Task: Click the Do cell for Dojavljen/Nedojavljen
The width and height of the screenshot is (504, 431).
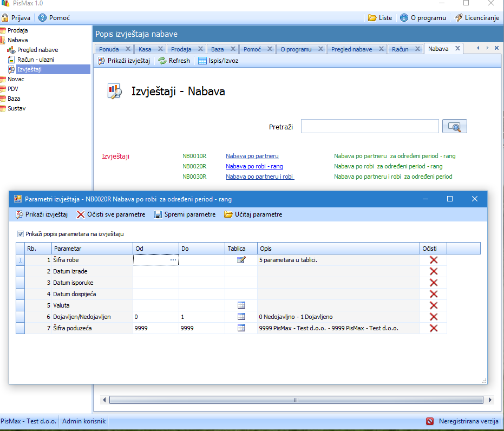Action: tap(202, 317)
